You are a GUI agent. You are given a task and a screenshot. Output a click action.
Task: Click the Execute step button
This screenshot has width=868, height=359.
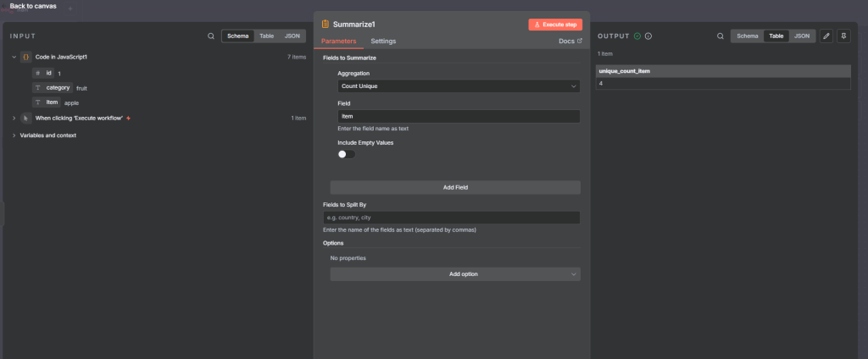click(x=555, y=25)
